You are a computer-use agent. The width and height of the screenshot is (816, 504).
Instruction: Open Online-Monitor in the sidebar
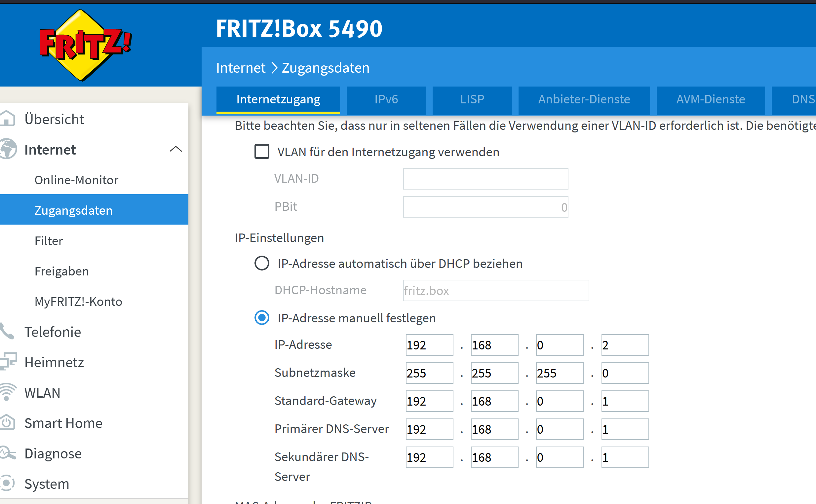point(76,180)
